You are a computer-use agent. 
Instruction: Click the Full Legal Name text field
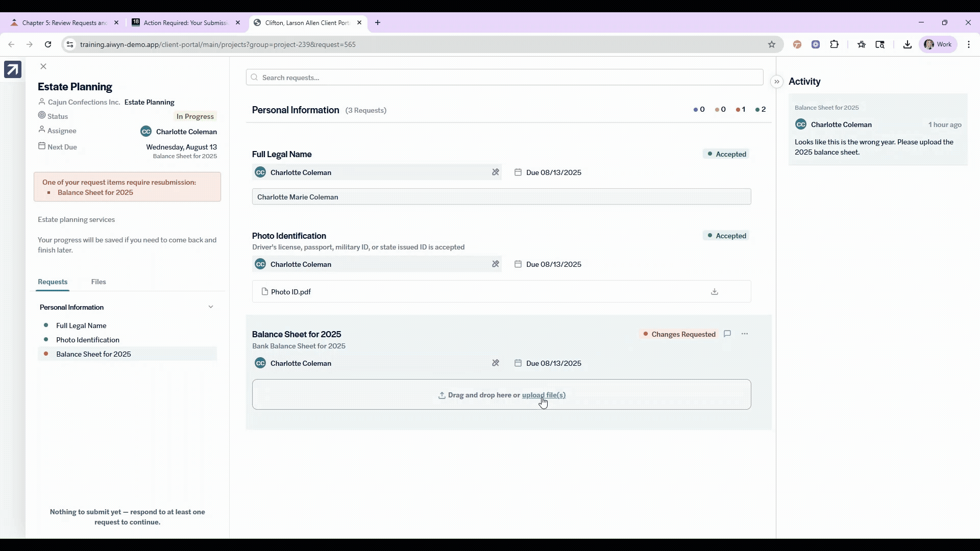[501, 197]
